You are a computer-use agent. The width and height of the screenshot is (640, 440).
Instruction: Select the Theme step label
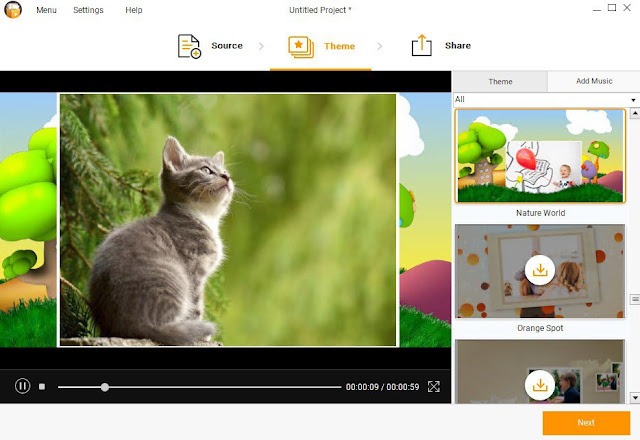click(x=340, y=46)
